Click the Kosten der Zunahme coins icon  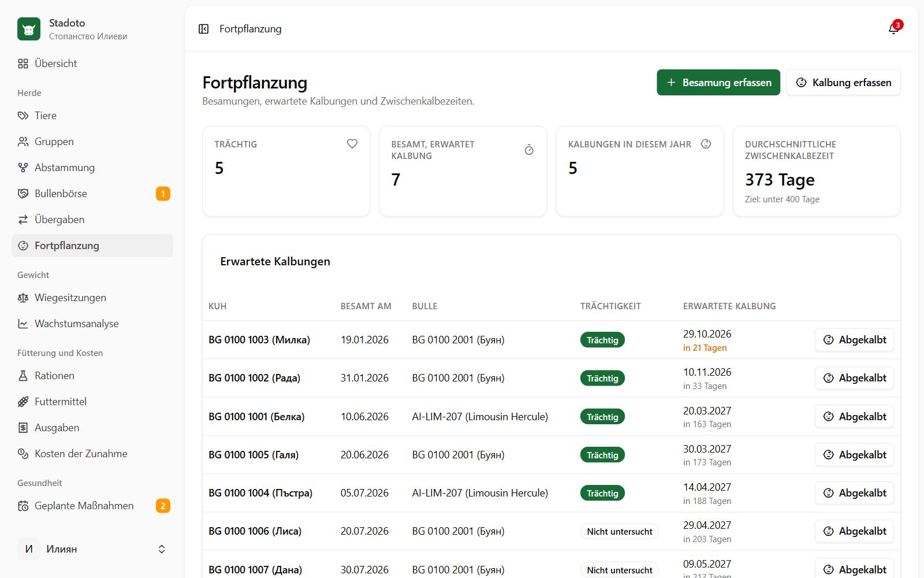point(23,454)
